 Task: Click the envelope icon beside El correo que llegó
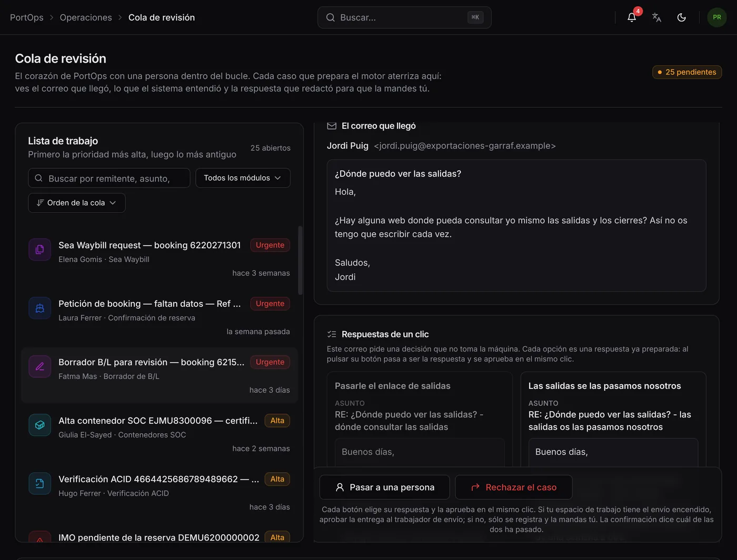pyautogui.click(x=332, y=126)
